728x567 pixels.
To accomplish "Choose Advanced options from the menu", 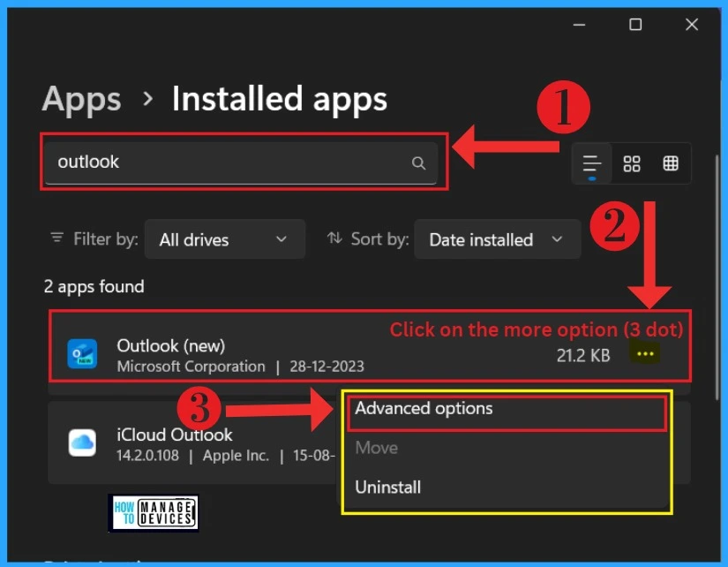I will [507, 409].
